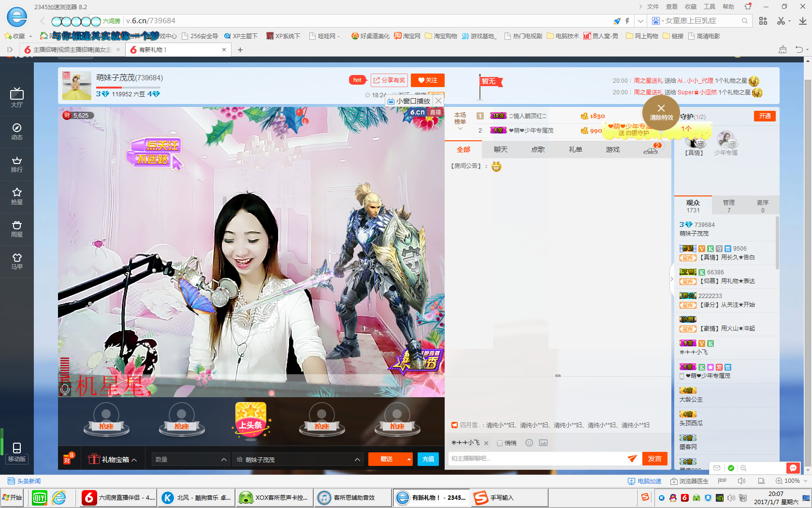Remove the ☀++小飞 chat target
This screenshot has width=812, height=508.
click(486, 443)
